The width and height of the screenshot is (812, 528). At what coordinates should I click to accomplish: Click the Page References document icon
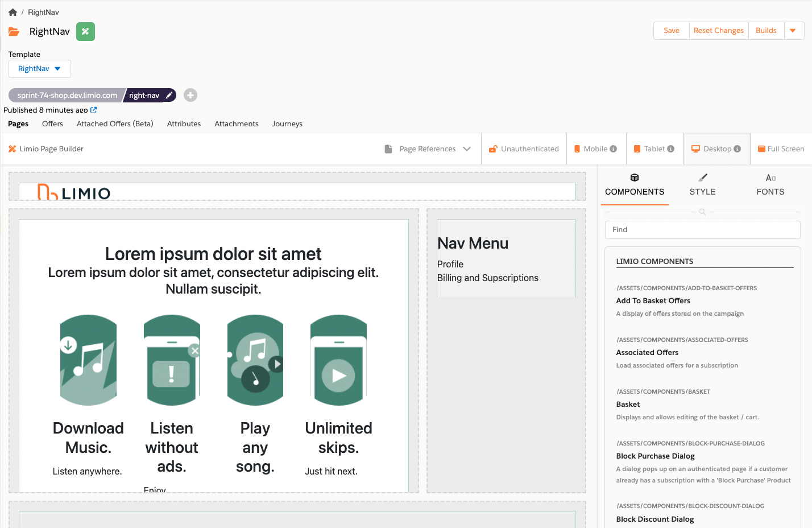point(388,149)
